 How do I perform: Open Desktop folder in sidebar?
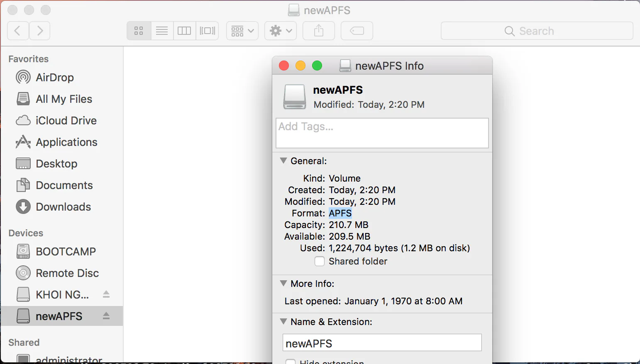pyautogui.click(x=62, y=164)
